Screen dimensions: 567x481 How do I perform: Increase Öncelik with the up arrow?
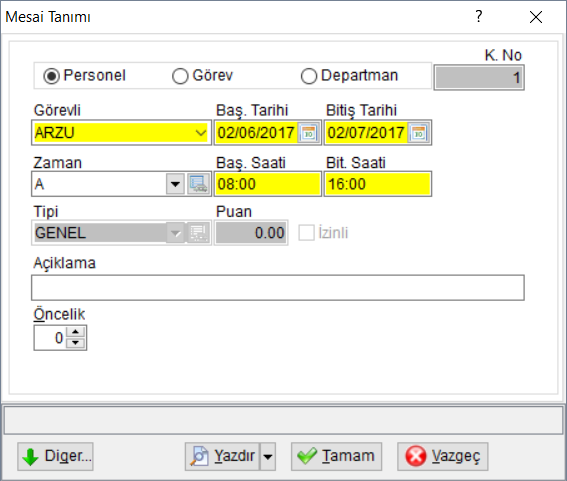click(x=75, y=332)
